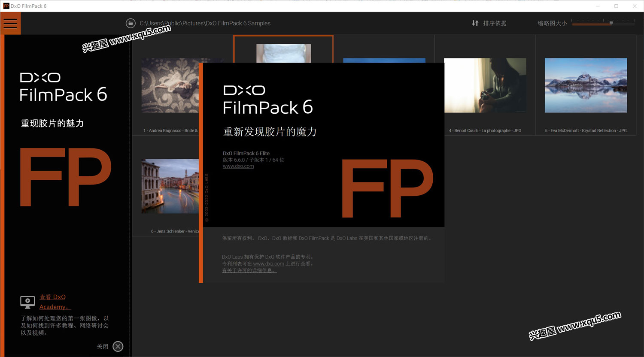This screenshot has height=357, width=644.
Task: Click the folder browse icon beside path
Action: point(131,23)
